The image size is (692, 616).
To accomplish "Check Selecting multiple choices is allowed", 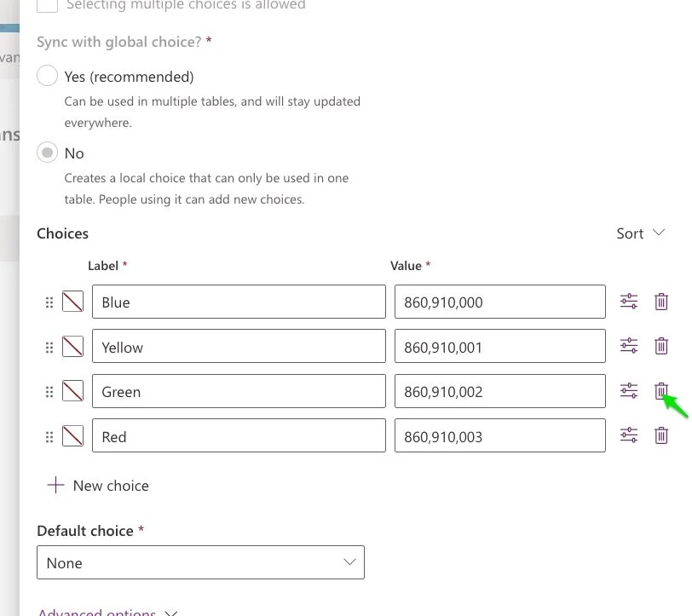I will pyautogui.click(x=47, y=4).
